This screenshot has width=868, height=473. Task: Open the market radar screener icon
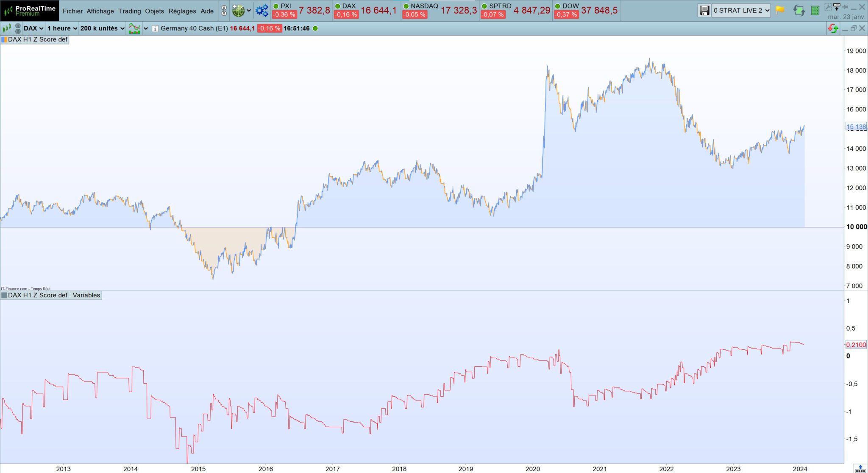tap(239, 11)
